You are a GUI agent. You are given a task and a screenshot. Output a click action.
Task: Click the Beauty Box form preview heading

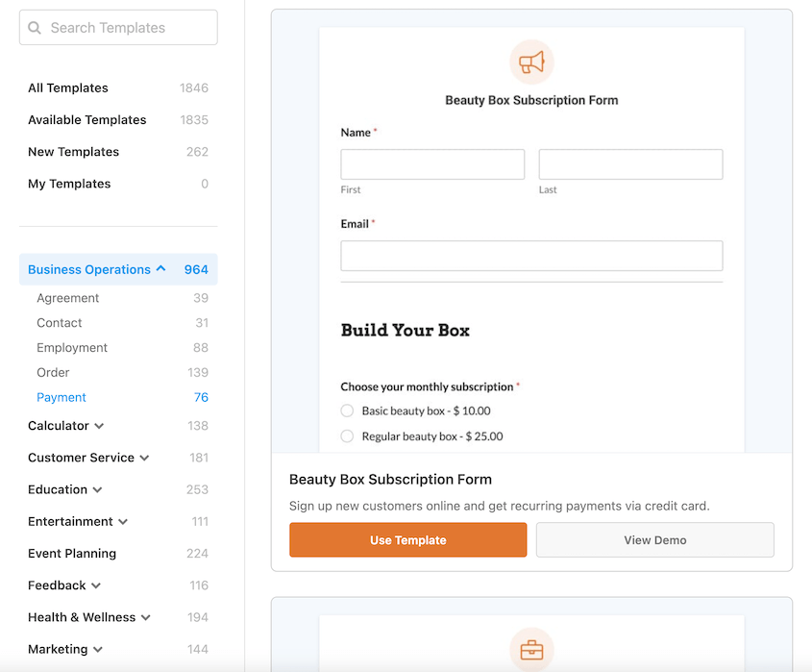531,100
